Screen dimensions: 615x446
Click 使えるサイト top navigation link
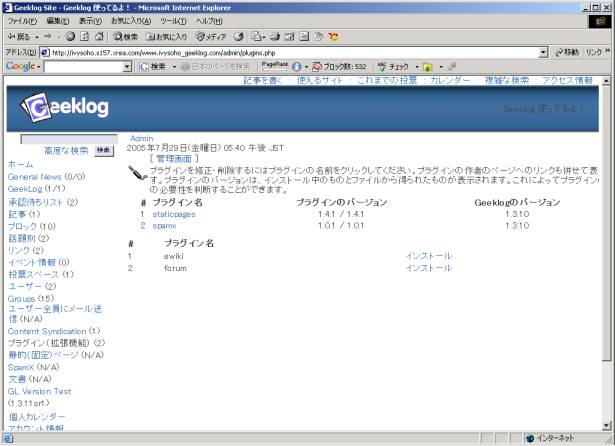coord(320,80)
